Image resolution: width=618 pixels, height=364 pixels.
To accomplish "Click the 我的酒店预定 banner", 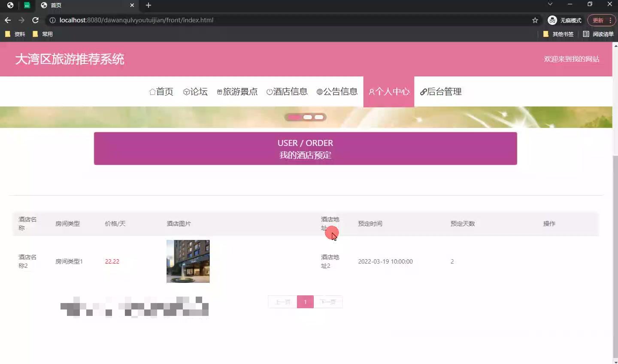I will click(x=306, y=149).
